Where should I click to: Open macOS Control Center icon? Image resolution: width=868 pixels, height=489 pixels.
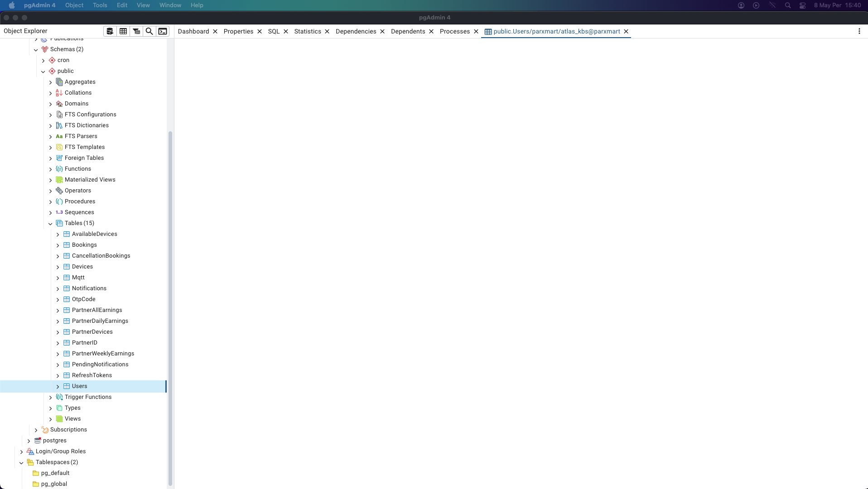click(802, 5)
